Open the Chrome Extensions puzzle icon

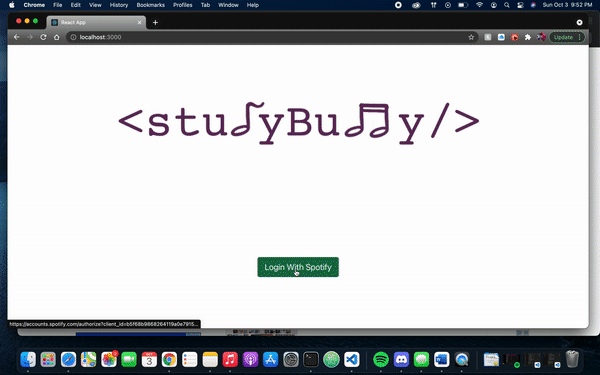pos(528,37)
